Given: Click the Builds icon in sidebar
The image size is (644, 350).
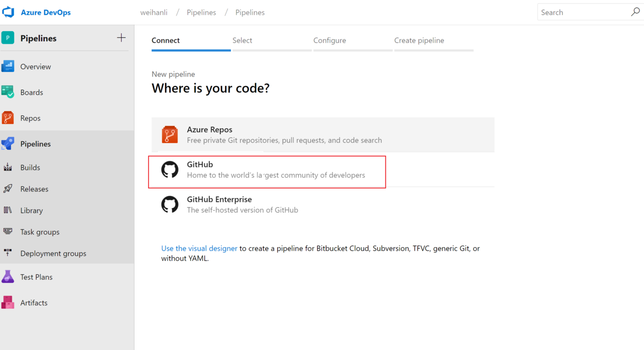Looking at the screenshot, I should (x=8, y=167).
